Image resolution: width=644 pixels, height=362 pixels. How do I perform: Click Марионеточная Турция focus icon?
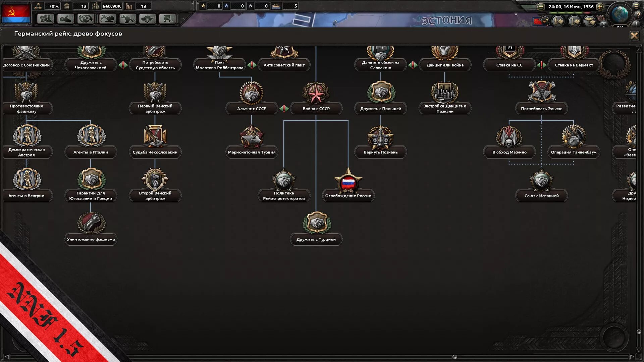tap(252, 136)
